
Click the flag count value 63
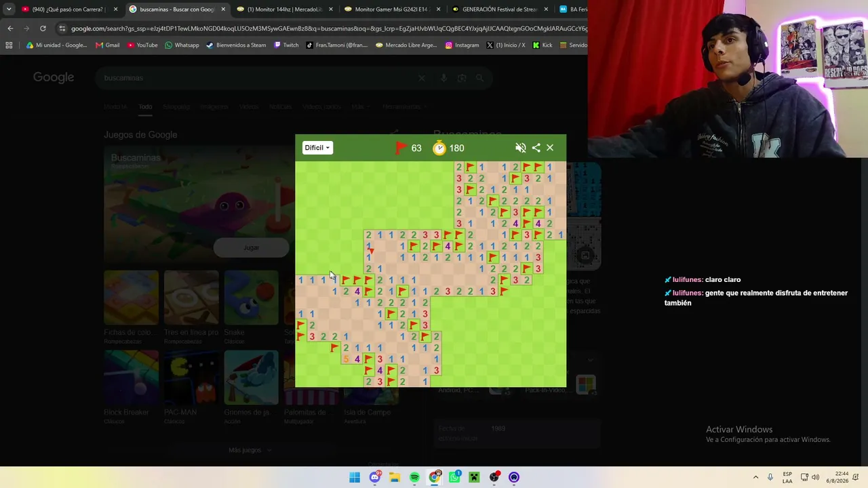(416, 148)
